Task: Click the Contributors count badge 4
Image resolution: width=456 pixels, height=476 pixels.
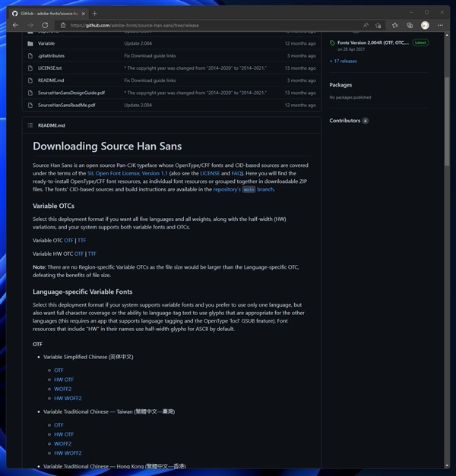Action: (x=366, y=121)
